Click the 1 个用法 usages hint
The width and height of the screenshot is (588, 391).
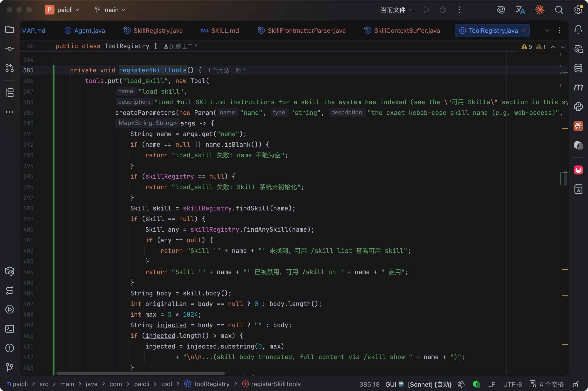219,70
